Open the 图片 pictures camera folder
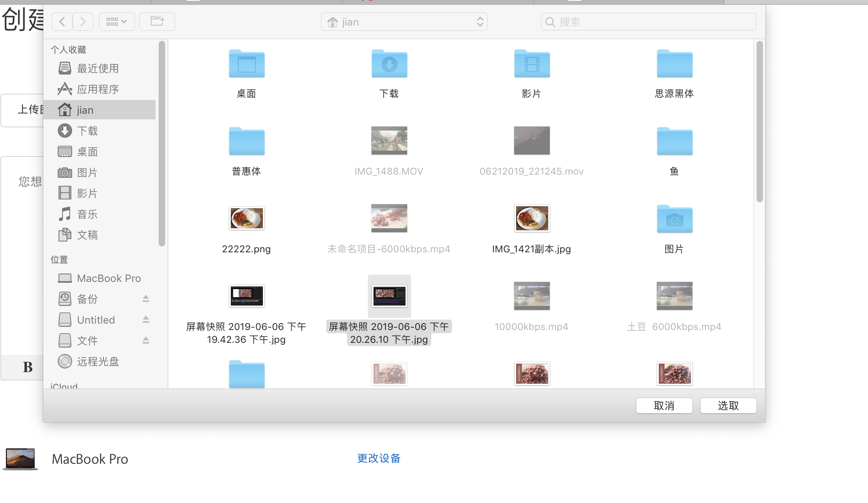 tap(674, 219)
